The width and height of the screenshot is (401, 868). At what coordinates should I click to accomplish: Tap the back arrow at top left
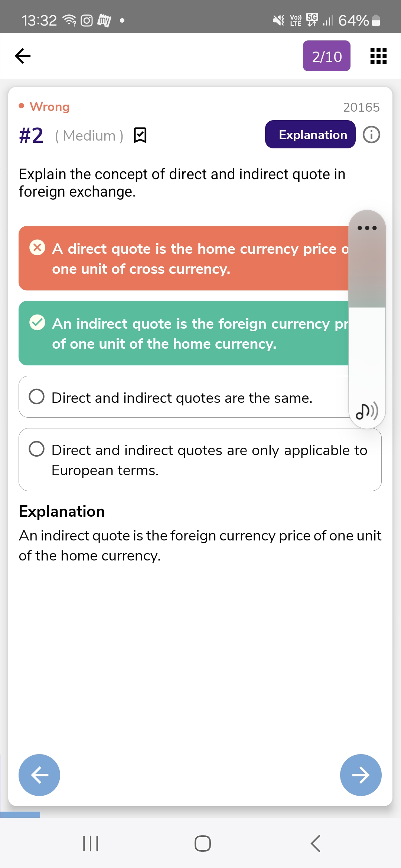pos(23,56)
